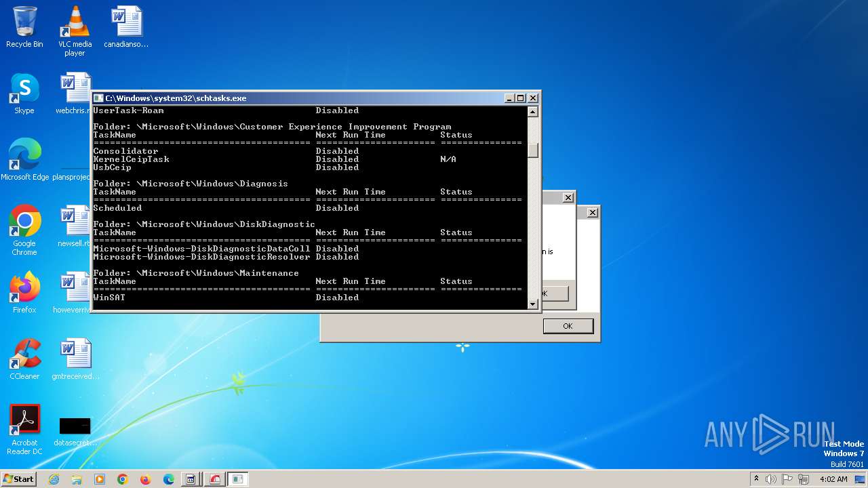Click the UsbCeip task row

(x=226, y=167)
